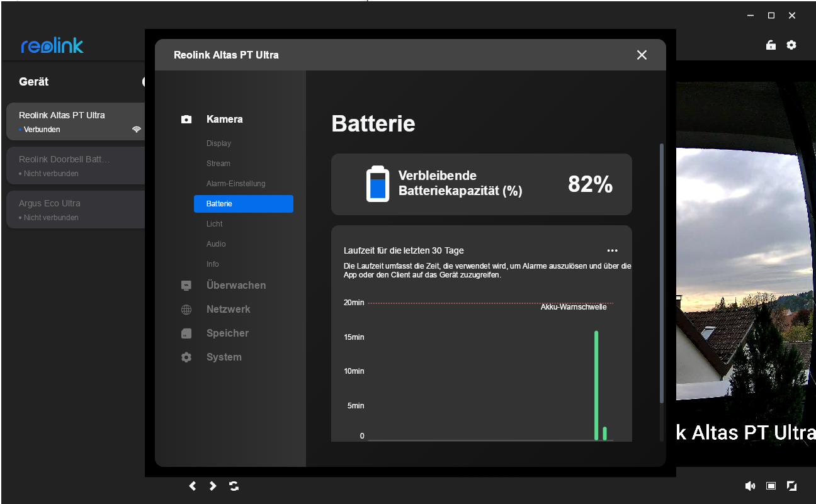This screenshot has height=504, width=816.
Task: Mute sound with the speaker icon
Action: 750,486
